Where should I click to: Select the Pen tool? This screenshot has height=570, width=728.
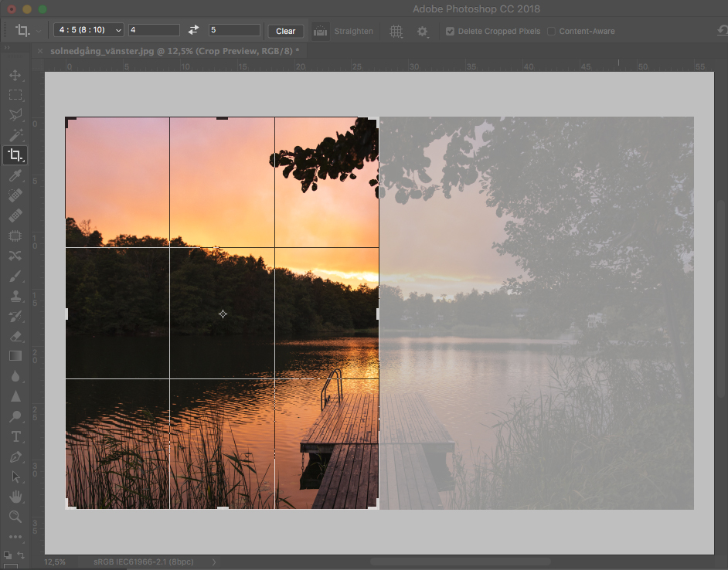[15, 456]
